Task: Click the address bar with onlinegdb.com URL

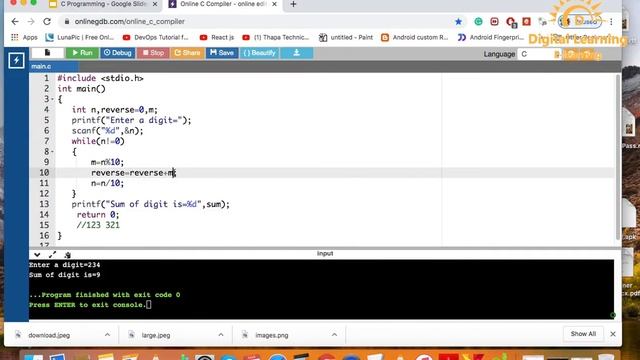Action: (261, 22)
